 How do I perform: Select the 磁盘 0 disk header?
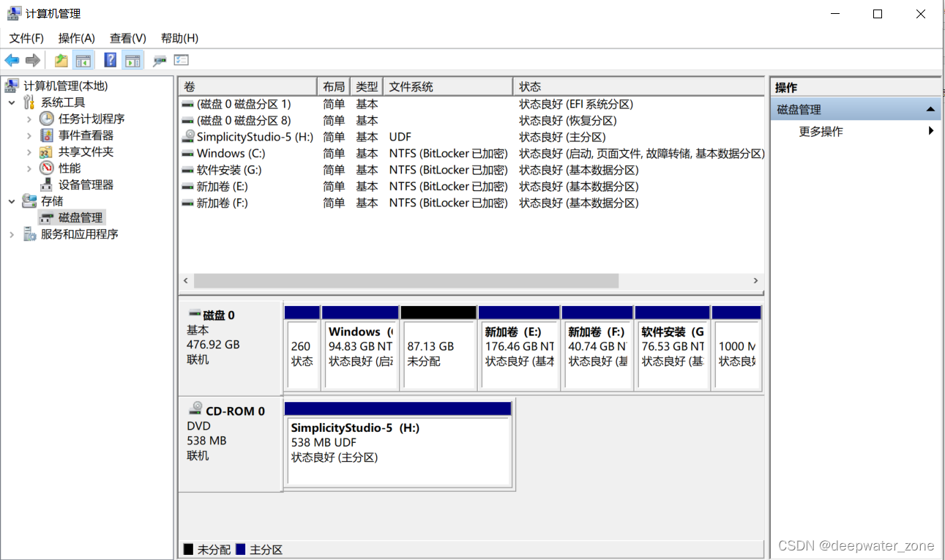[231, 348]
